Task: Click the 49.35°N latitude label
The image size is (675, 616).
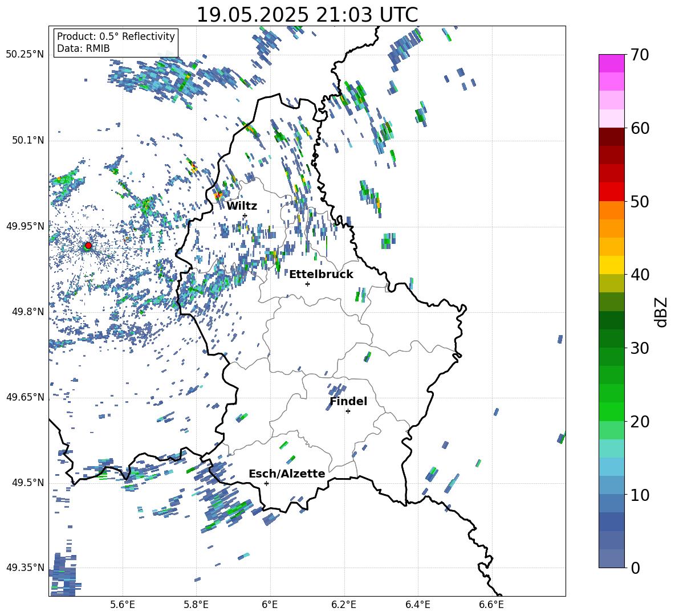Action: pos(25,568)
